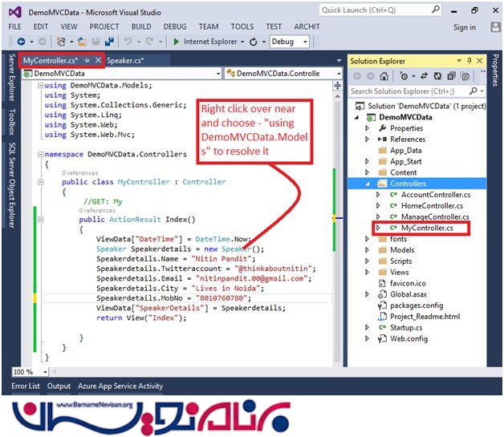Click the green Start debugging arrow
This screenshot has height=437, width=504.
coord(176,42)
